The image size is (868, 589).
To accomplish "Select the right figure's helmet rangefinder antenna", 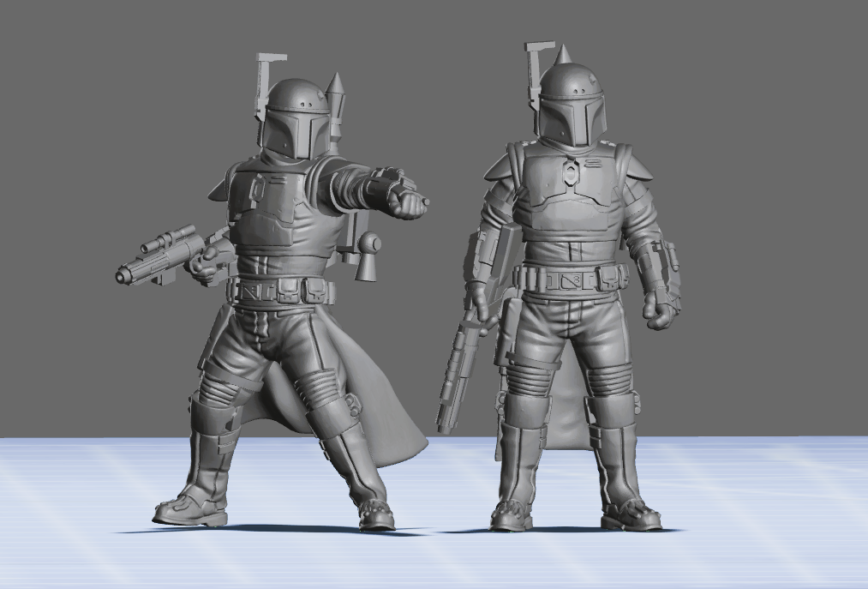I will point(536,72).
